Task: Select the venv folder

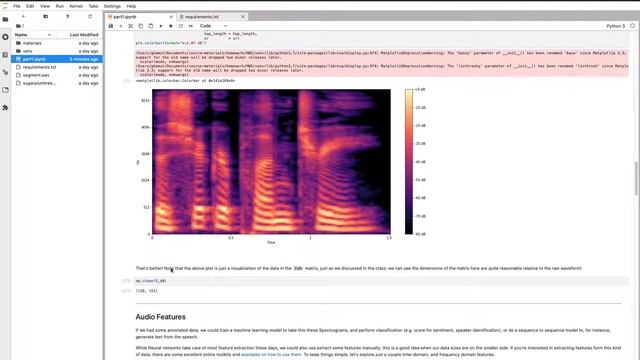Action: [x=57, y=51]
